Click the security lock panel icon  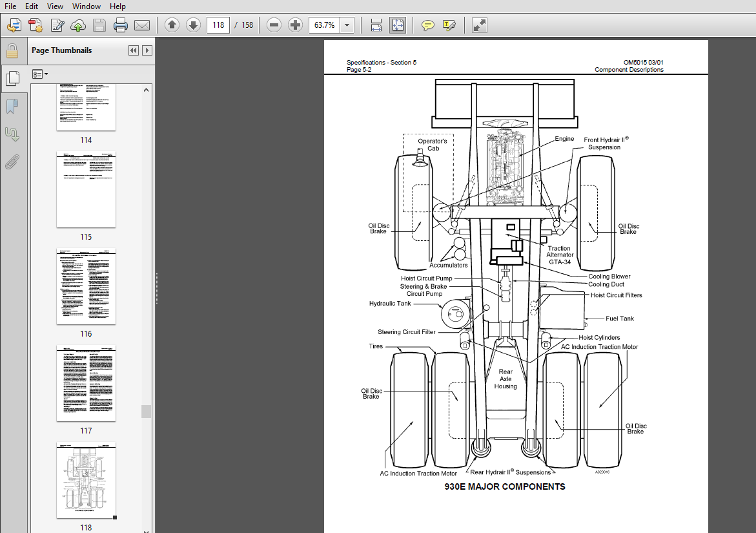tap(12, 50)
